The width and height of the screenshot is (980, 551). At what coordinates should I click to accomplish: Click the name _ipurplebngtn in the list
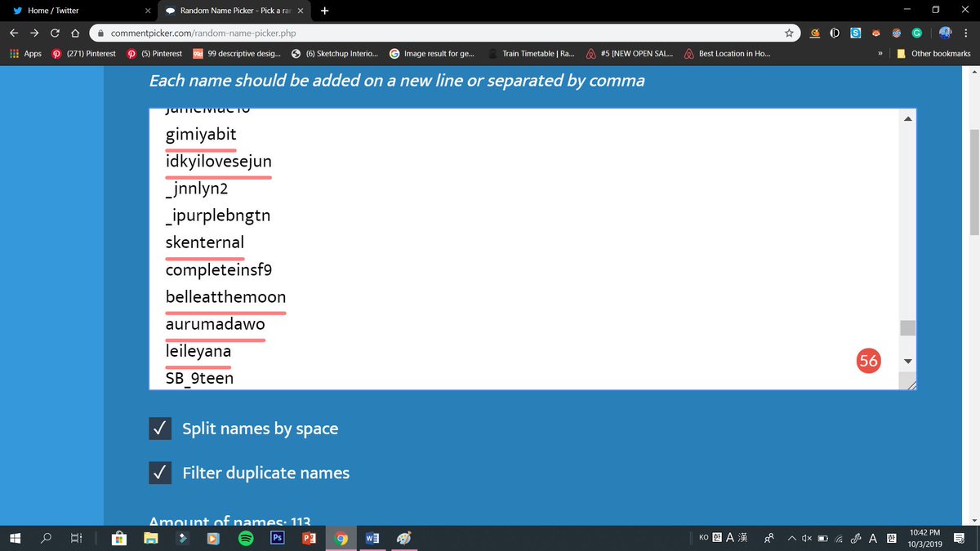tap(216, 216)
